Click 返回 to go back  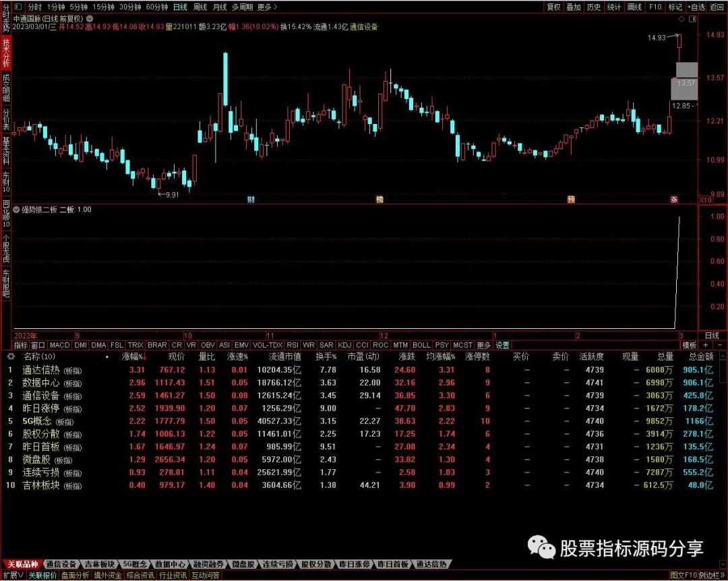pos(717,7)
